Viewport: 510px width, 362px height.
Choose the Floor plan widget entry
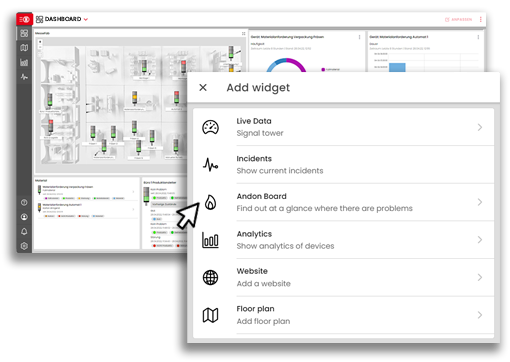point(343,315)
